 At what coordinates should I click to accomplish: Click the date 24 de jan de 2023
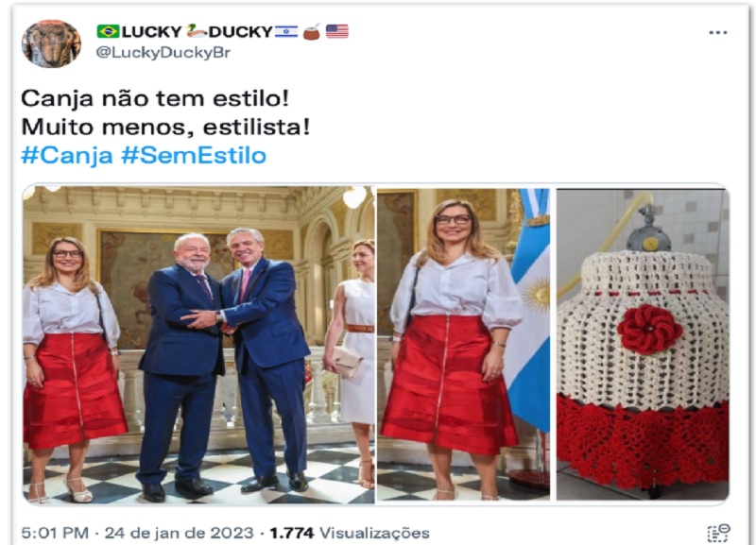[179, 533]
